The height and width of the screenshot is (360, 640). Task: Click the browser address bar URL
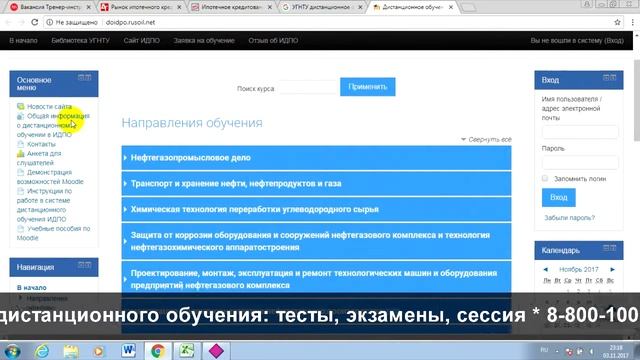coord(130,22)
